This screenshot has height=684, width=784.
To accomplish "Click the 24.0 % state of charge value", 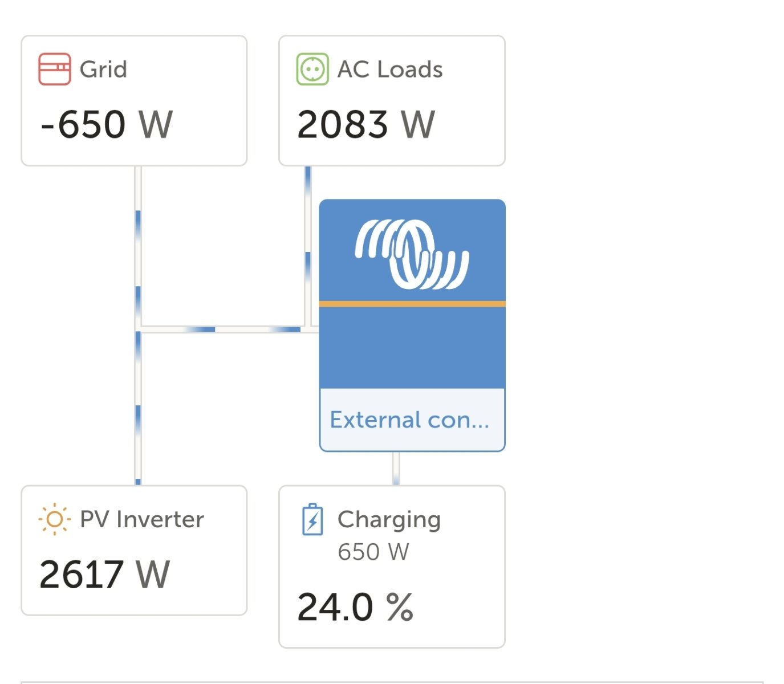I will coord(355,607).
